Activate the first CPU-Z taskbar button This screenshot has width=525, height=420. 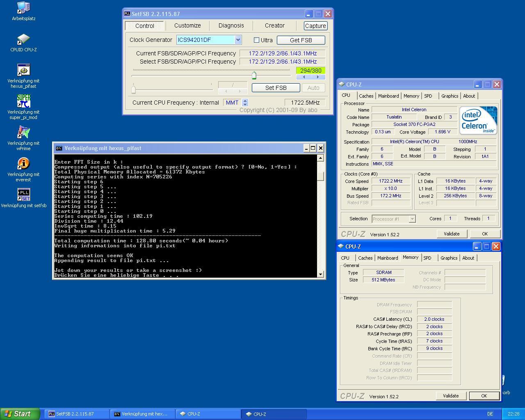click(x=208, y=414)
